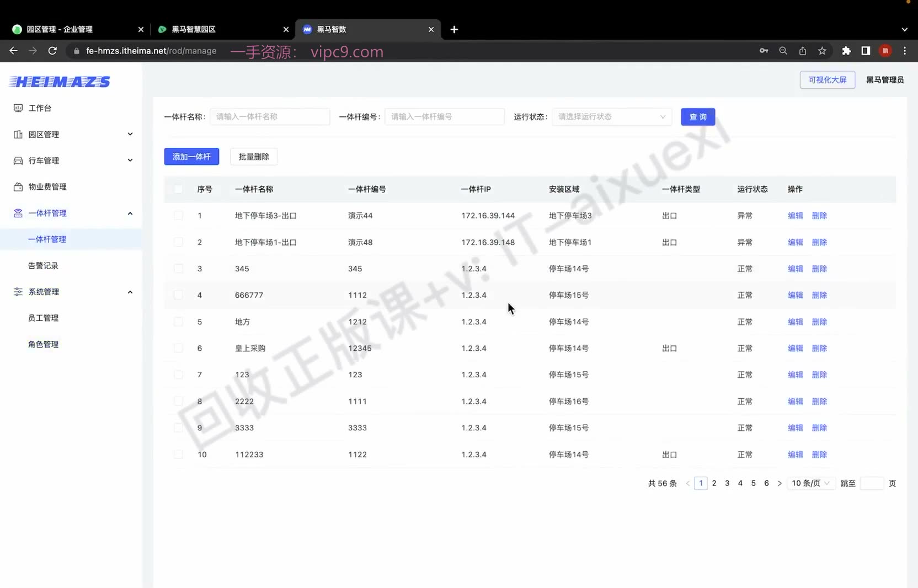Tick the checkbox for row 皇上采购
Screen dimensions: 918x588
tap(178, 348)
